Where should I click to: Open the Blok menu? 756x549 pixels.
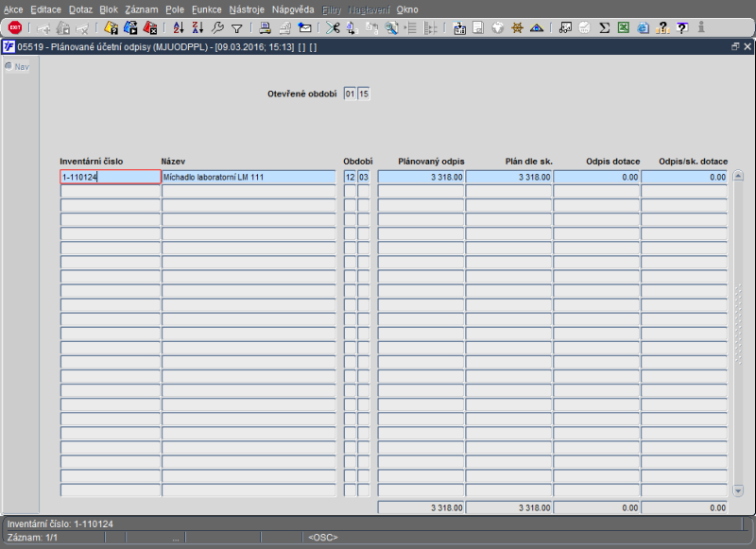(x=109, y=9)
